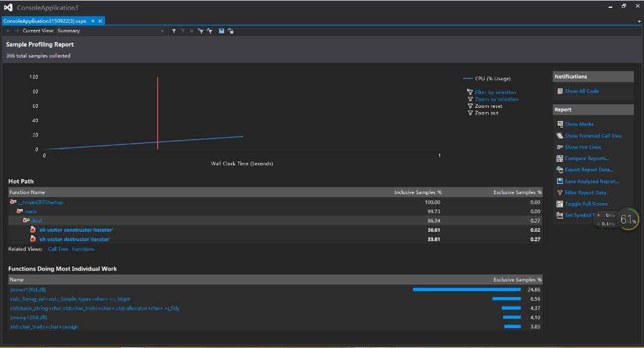Click the Zoom out option

click(486, 113)
